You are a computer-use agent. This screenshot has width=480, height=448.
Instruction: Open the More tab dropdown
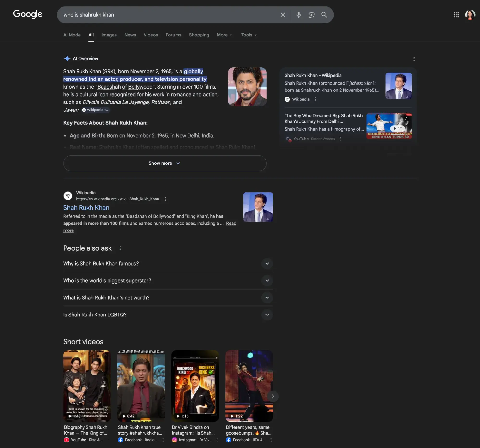point(224,35)
